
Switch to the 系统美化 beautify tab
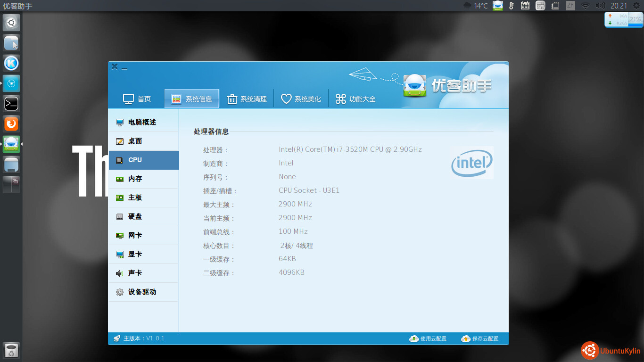301,99
